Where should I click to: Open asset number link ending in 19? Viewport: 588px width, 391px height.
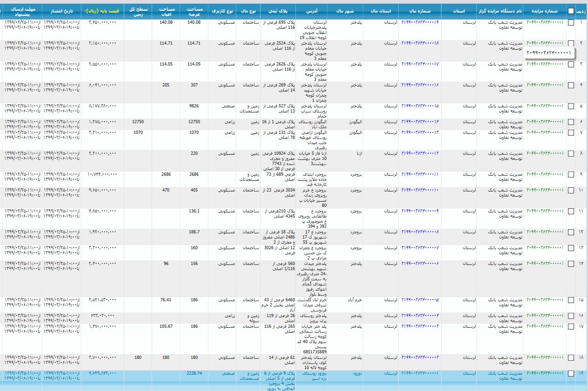pyautogui.click(x=420, y=22)
